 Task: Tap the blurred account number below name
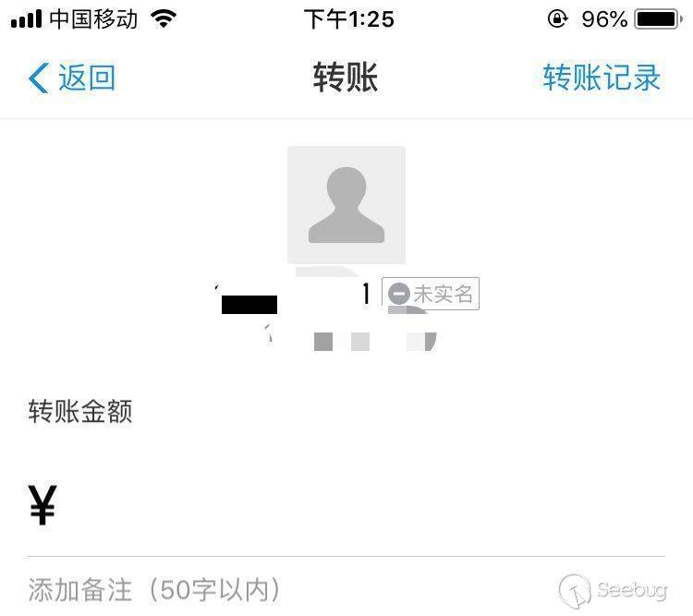click(x=351, y=341)
